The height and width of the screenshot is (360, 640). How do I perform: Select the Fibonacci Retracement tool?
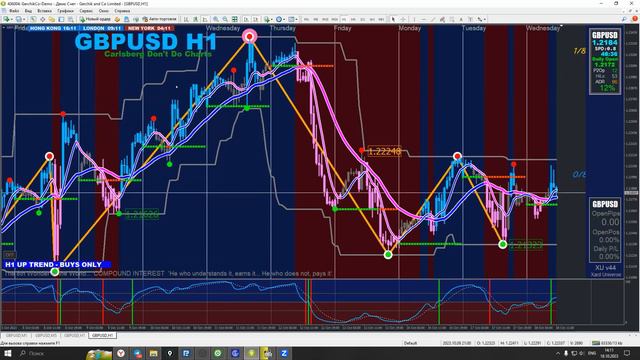tap(452, 19)
